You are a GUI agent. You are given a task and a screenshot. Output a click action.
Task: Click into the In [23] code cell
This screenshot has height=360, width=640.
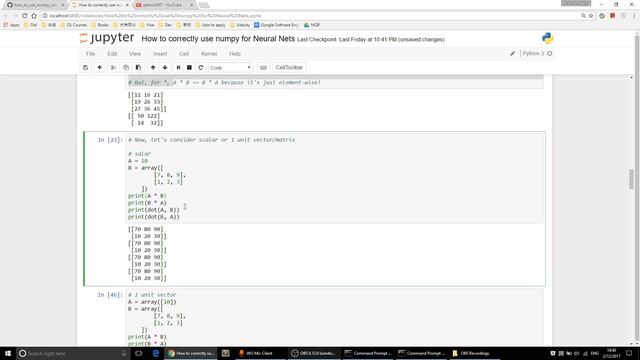tap(335, 178)
